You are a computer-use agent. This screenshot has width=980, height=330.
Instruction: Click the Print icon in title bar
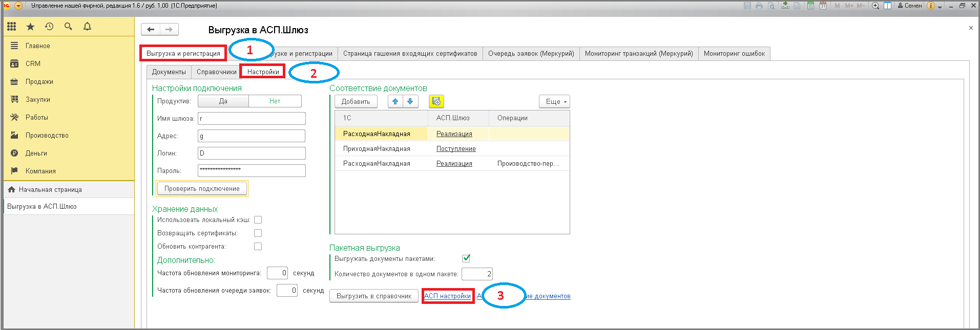point(759,6)
